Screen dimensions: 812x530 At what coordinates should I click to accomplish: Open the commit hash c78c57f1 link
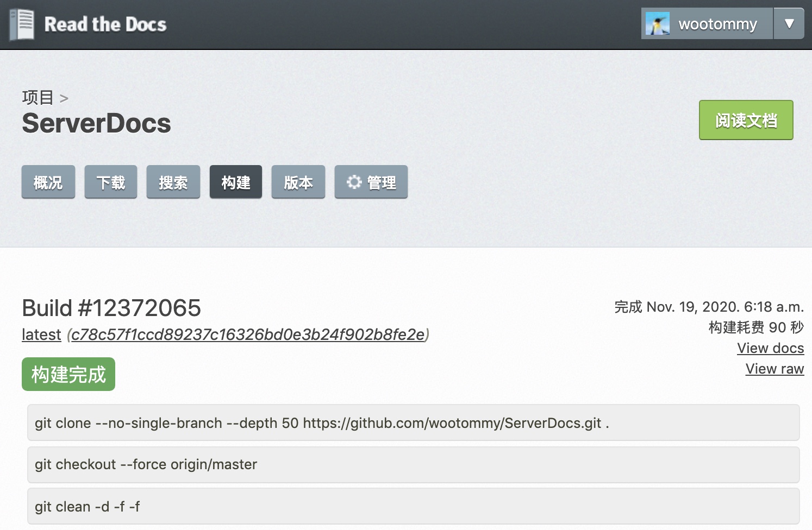[248, 335]
